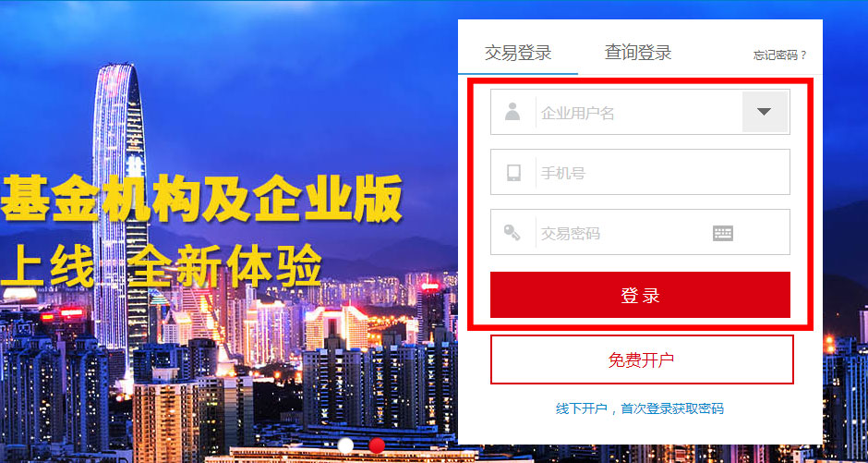
Task: Click the user silhouette icon
Action: (x=512, y=112)
